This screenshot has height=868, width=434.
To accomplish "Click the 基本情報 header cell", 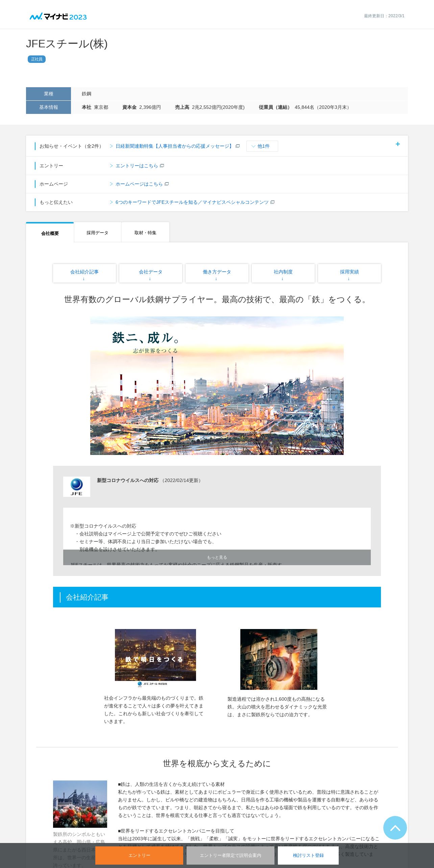I will [x=48, y=107].
